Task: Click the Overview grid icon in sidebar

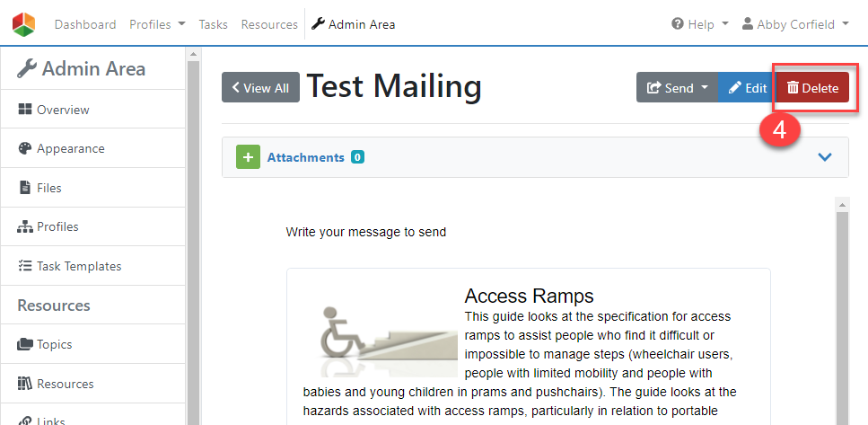Action: (25, 110)
